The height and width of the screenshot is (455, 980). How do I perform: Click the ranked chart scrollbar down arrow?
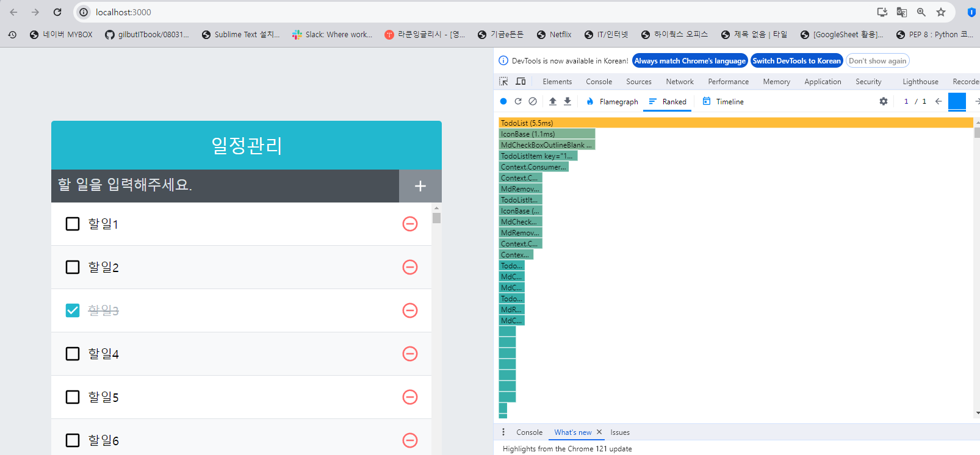977,413
